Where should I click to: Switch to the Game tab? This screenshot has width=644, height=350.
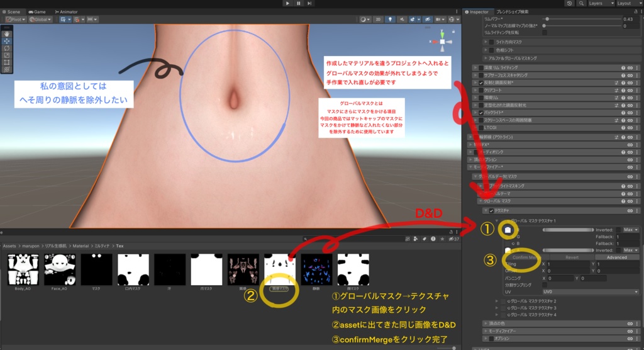37,12
